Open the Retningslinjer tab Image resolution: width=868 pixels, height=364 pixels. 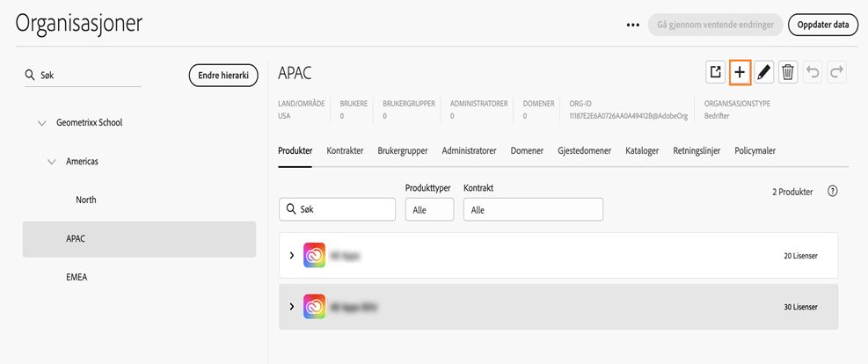(697, 150)
